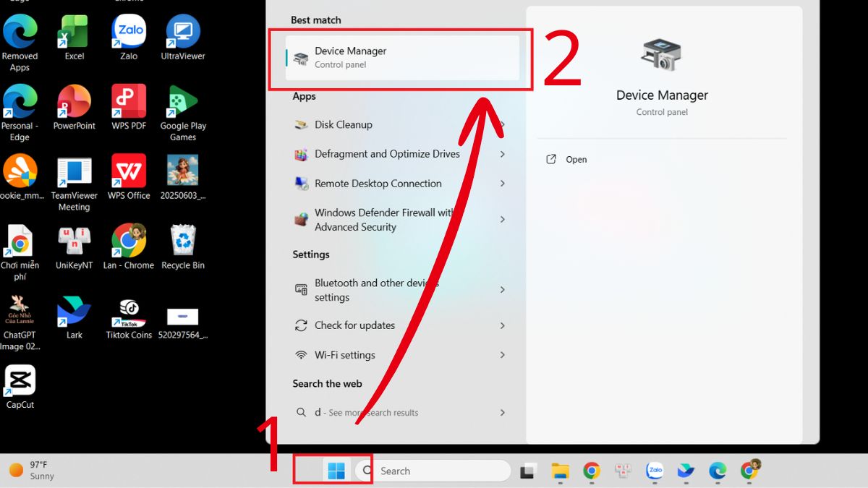Click Bluetooth devices settings icon
The height and width of the screenshot is (488, 868).
pyautogui.click(x=301, y=289)
